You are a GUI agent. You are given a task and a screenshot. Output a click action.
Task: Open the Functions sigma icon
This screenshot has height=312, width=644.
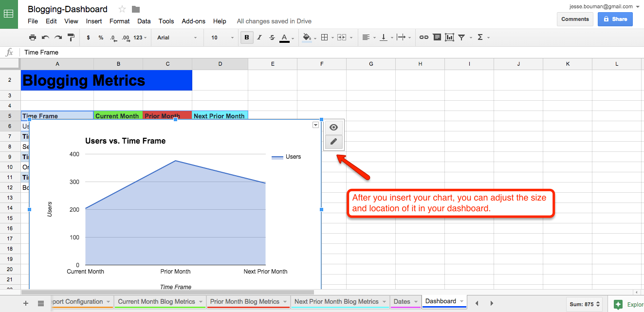click(481, 37)
